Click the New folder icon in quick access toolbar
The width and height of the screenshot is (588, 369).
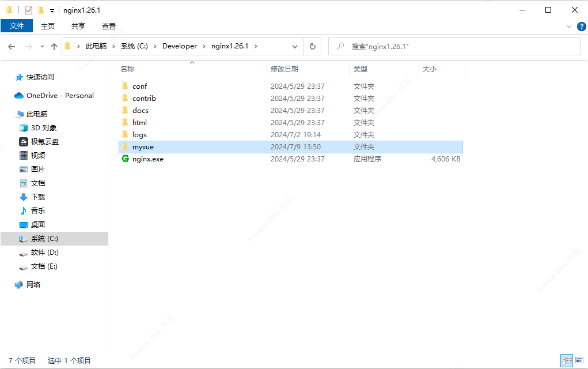pos(40,10)
